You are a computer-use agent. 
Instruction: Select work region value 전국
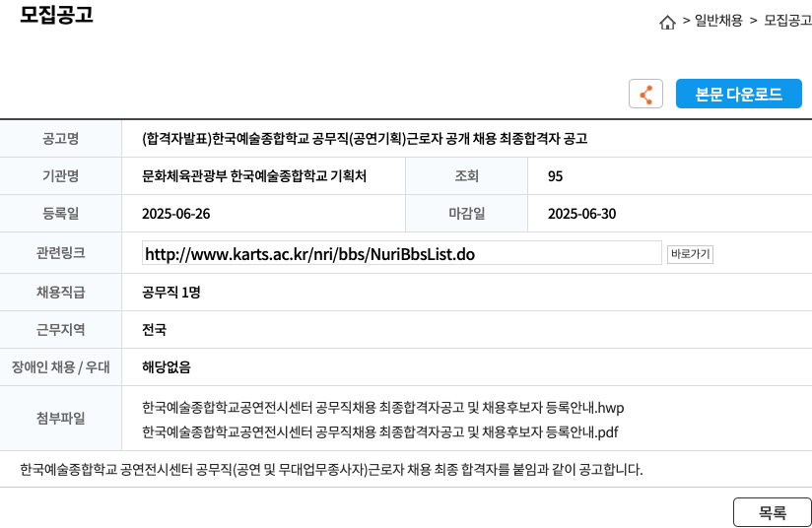pos(155,330)
